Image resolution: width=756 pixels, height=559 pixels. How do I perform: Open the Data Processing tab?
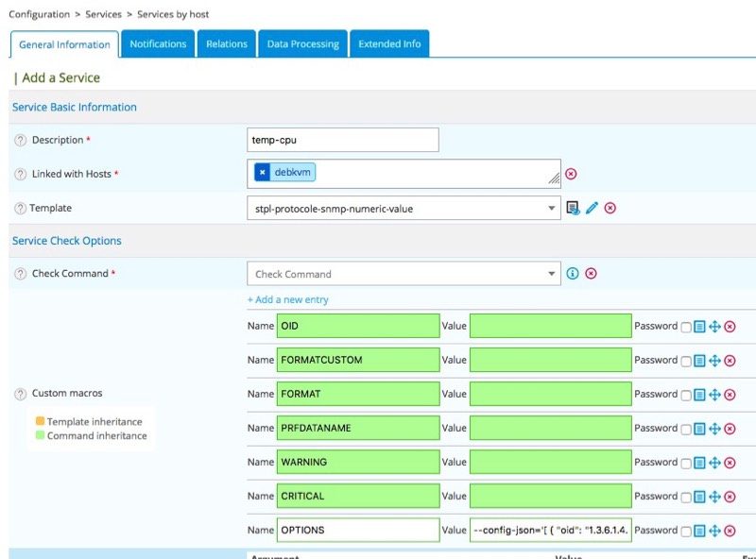click(x=302, y=44)
